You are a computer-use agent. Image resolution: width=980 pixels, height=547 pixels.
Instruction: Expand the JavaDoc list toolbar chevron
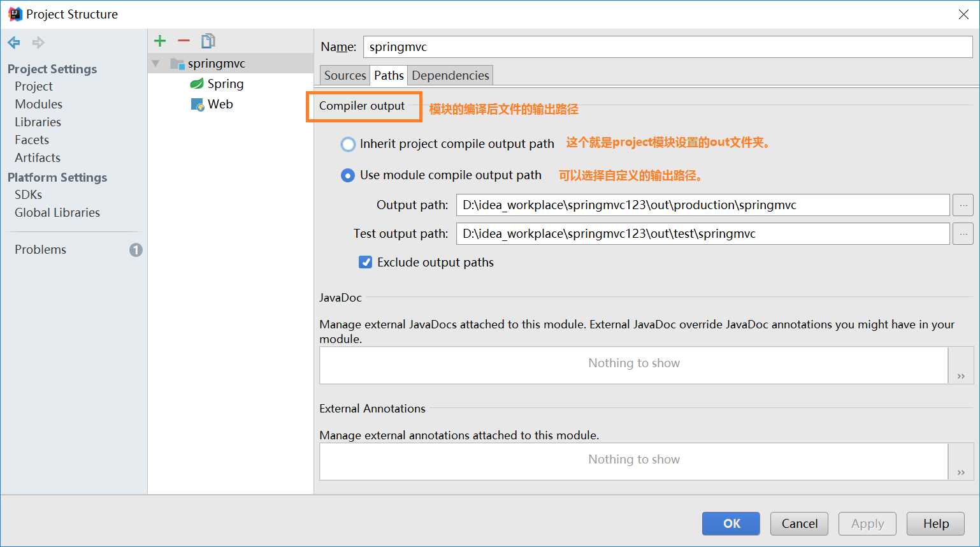coord(961,376)
